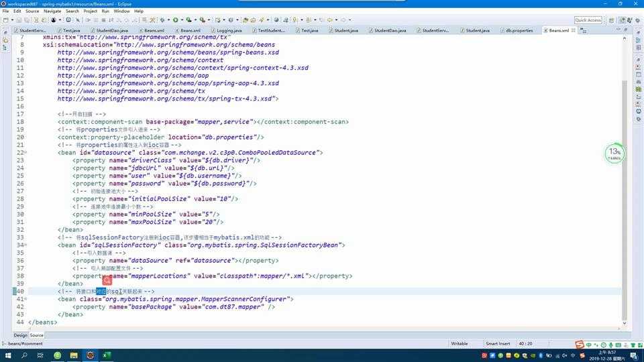Switch to the Debug perspective icon
This screenshot has height=362, width=644.
click(x=630, y=19)
